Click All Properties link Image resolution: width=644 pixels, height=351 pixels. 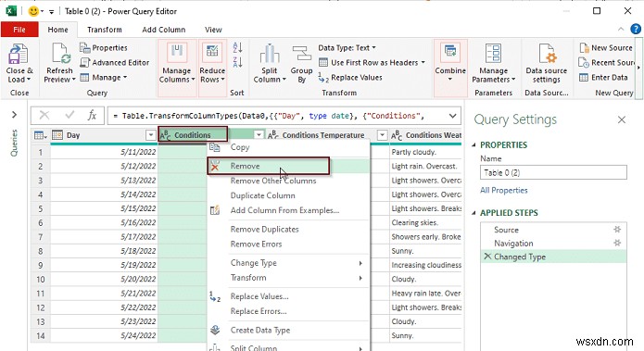[x=503, y=190]
